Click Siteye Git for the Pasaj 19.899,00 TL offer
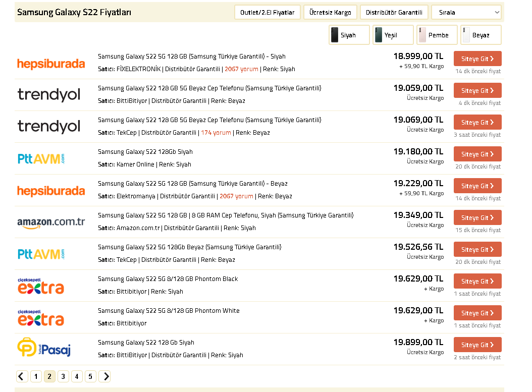The width and height of the screenshot is (532, 392). pos(477,345)
